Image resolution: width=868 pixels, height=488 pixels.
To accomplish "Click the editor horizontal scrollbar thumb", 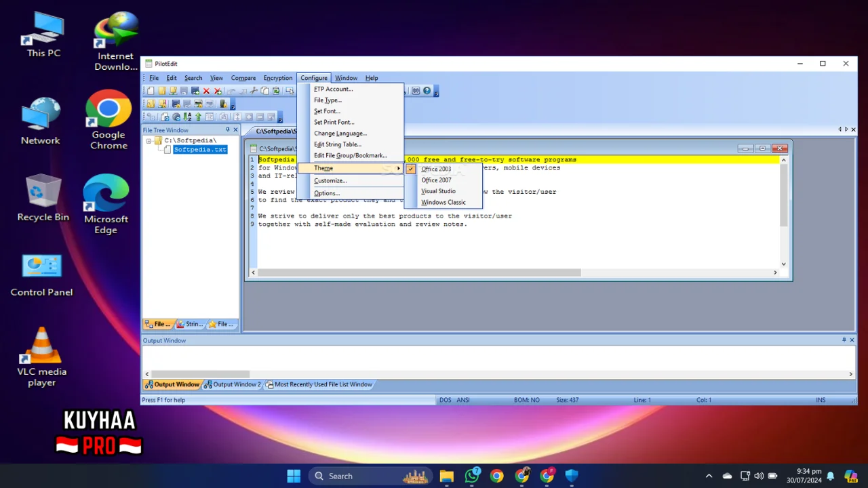I will click(419, 272).
